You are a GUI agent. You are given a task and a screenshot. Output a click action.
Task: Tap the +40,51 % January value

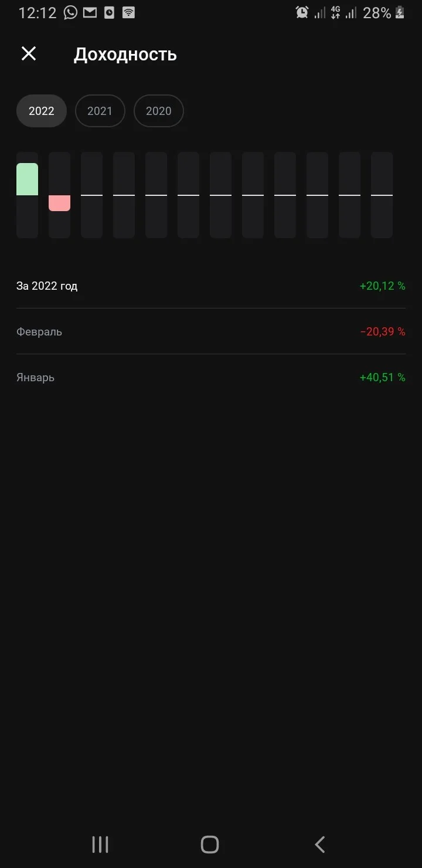click(382, 377)
